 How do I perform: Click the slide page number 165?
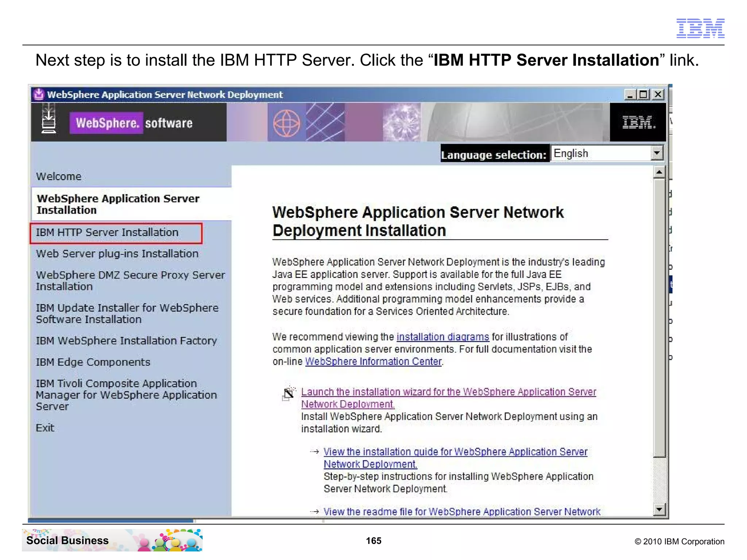pyautogui.click(x=373, y=541)
